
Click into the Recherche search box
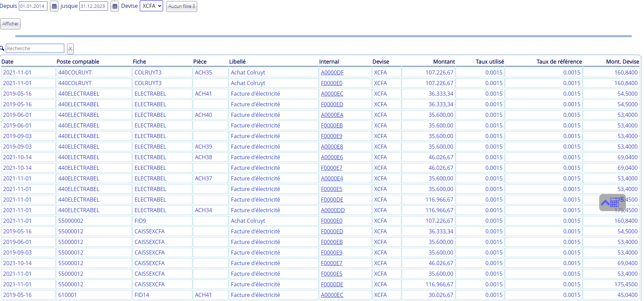pyautogui.click(x=35, y=49)
